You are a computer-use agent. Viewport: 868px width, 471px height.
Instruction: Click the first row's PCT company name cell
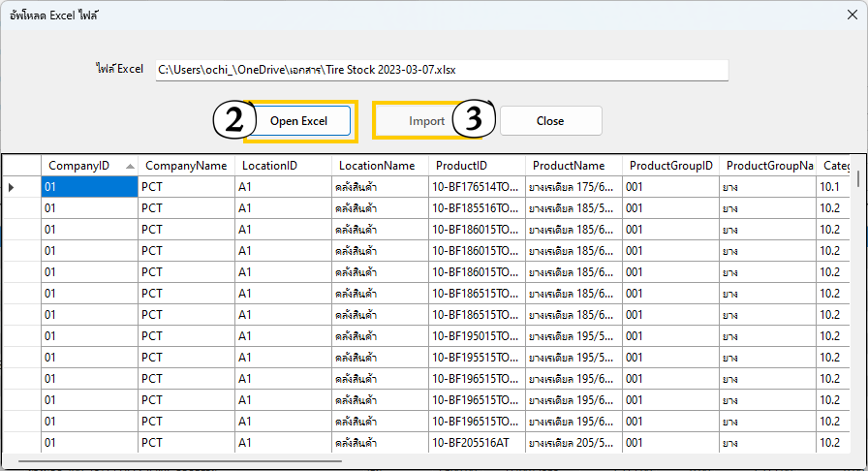click(186, 187)
